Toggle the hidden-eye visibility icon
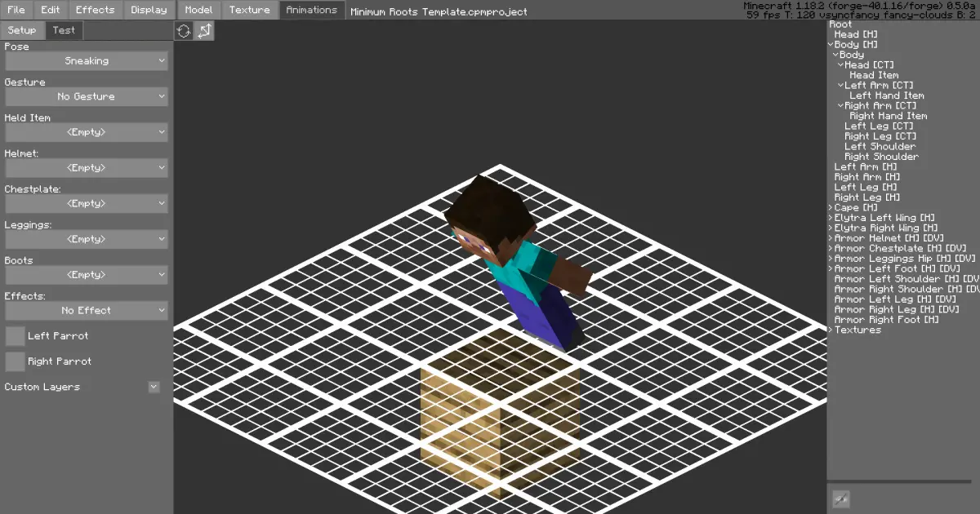Viewport: 980px width, 514px height. [840, 499]
